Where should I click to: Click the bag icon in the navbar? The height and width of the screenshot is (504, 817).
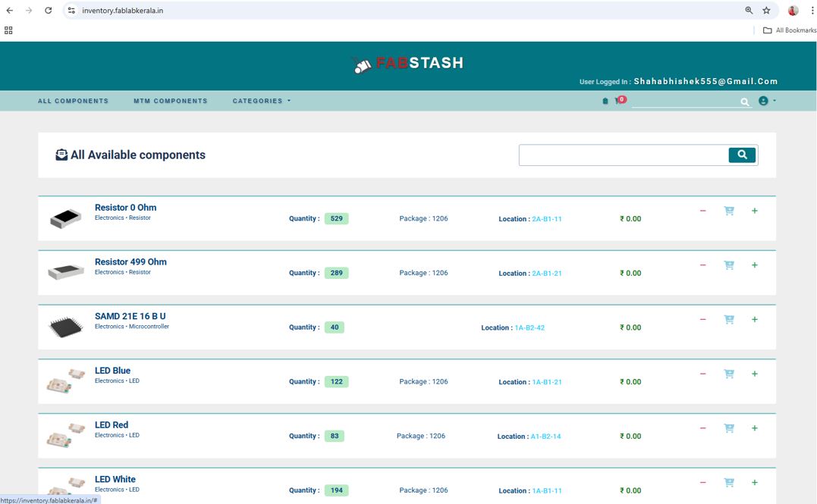[x=605, y=101]
